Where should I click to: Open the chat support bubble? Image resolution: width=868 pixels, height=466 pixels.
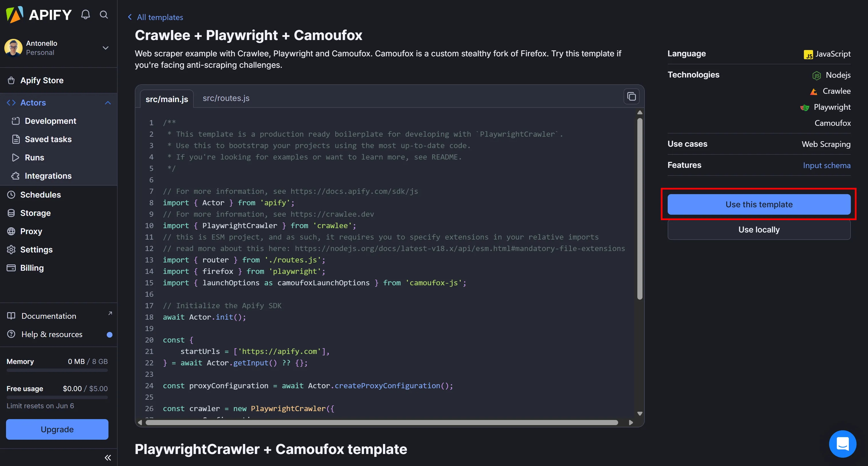843,444
